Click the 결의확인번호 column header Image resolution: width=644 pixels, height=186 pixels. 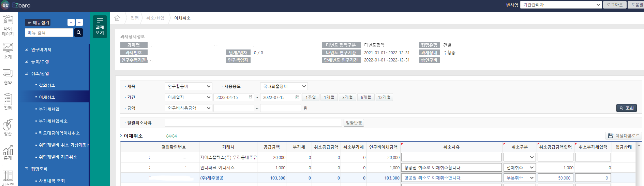click(x=174, y=147)
